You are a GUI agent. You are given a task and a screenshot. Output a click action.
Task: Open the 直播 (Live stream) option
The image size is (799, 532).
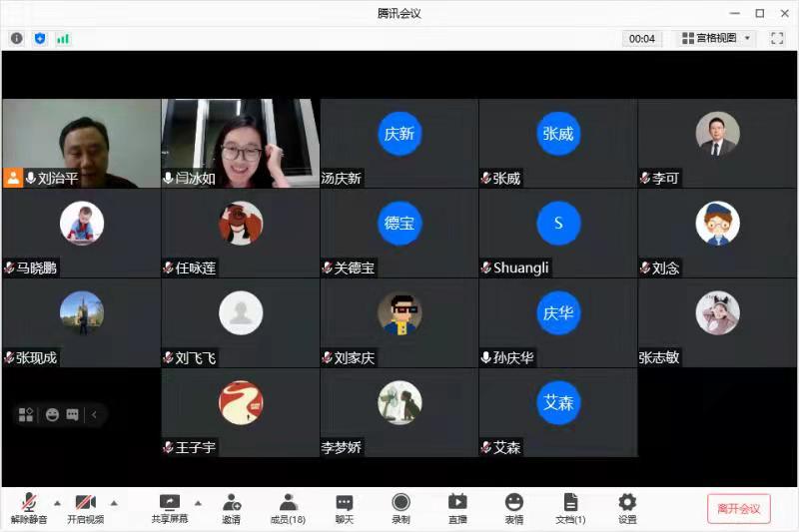tap(457, 508)
